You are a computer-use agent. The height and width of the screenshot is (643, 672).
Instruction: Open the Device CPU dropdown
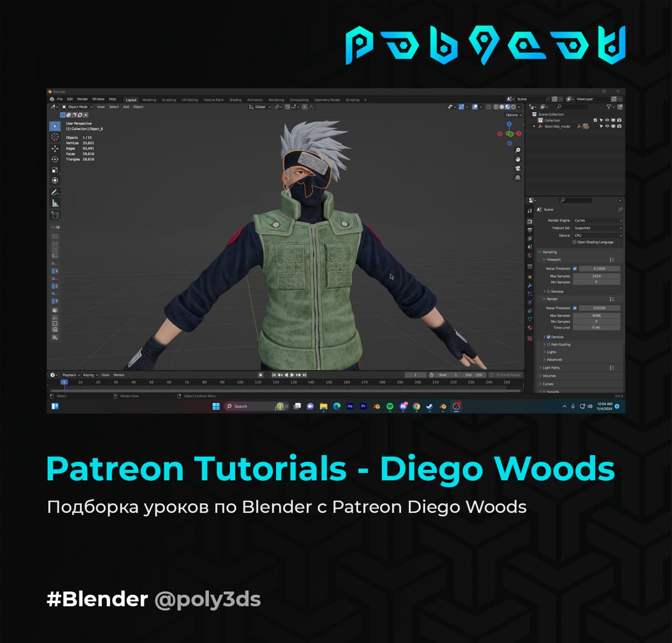tap(597, 235)
